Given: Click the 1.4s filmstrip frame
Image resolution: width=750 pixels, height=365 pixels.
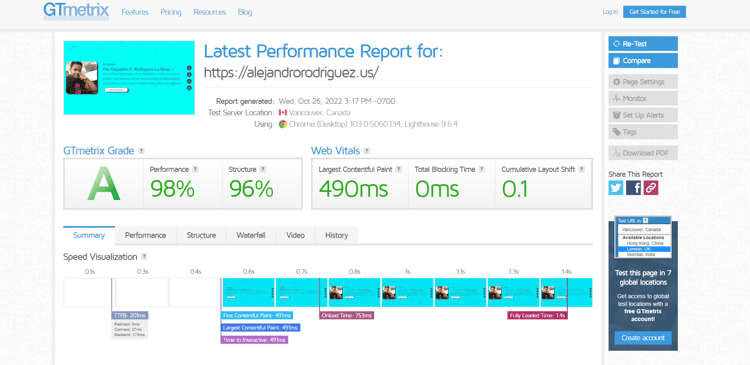Looking at the screenshot, I should pos(567,292).
